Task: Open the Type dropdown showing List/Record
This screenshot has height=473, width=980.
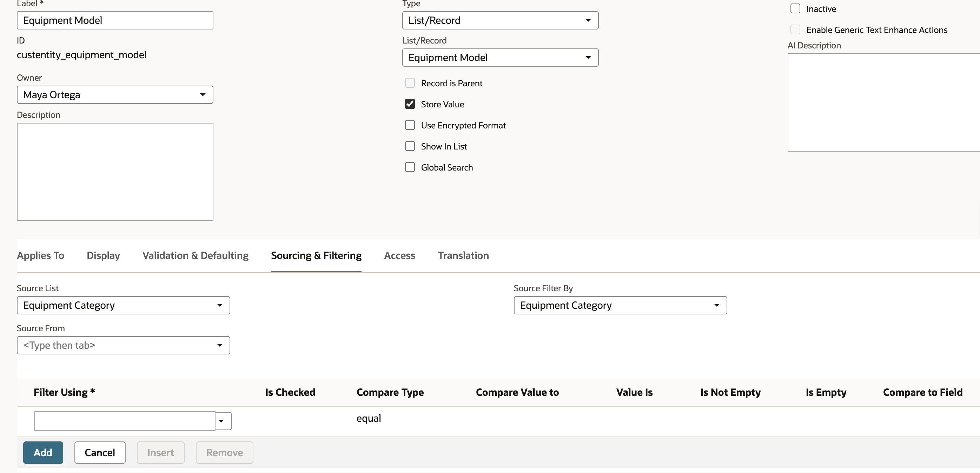Action: (500, 20)
